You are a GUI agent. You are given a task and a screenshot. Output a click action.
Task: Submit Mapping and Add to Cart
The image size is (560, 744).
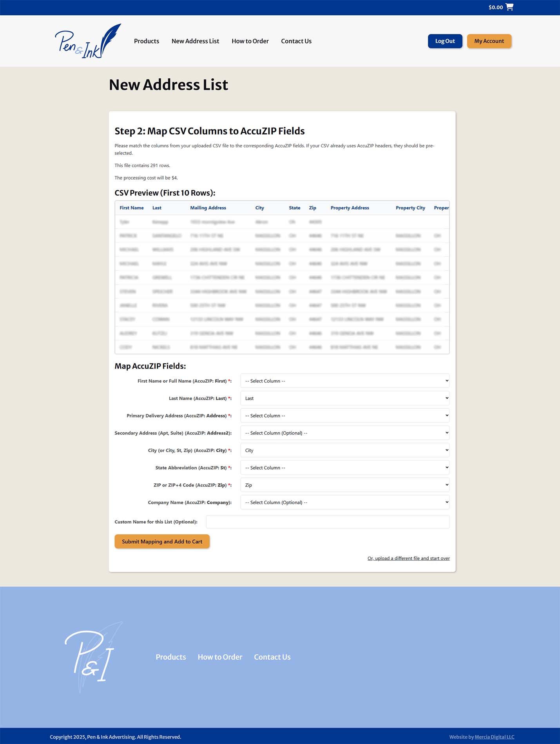tap(162, 541)
